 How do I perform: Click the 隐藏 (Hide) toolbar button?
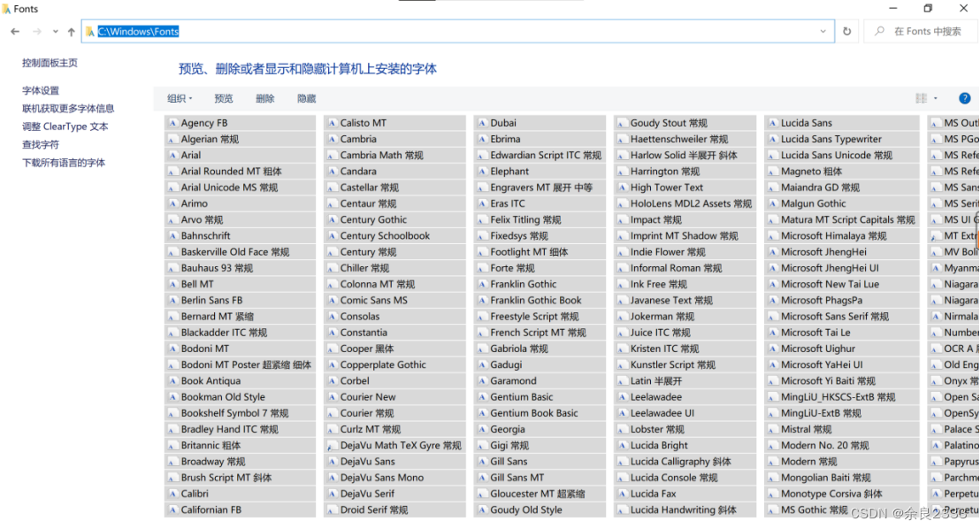pos(306,98)
